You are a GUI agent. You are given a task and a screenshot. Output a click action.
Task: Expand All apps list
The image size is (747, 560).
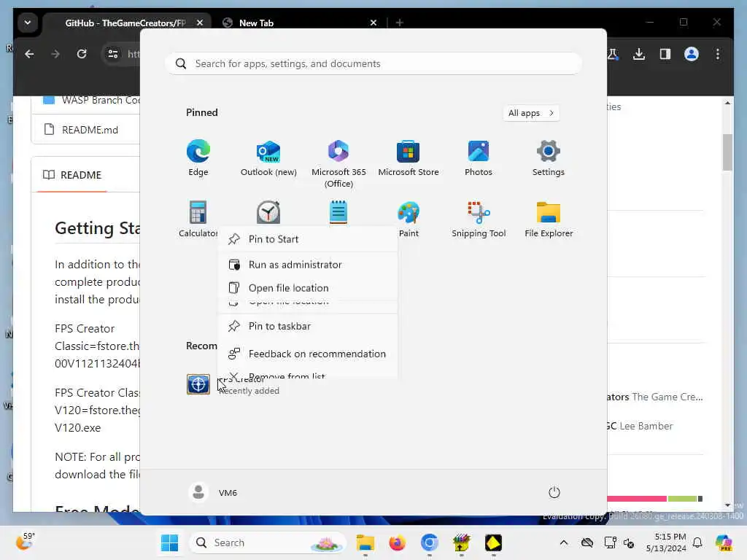pyautogui.click(x=531, y=113)
